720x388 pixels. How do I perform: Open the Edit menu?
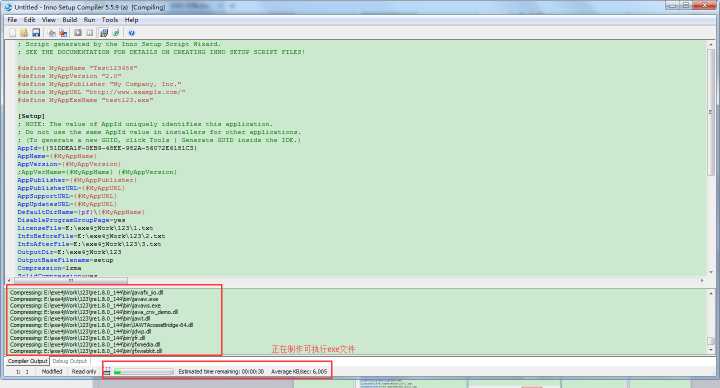point(29,20)
